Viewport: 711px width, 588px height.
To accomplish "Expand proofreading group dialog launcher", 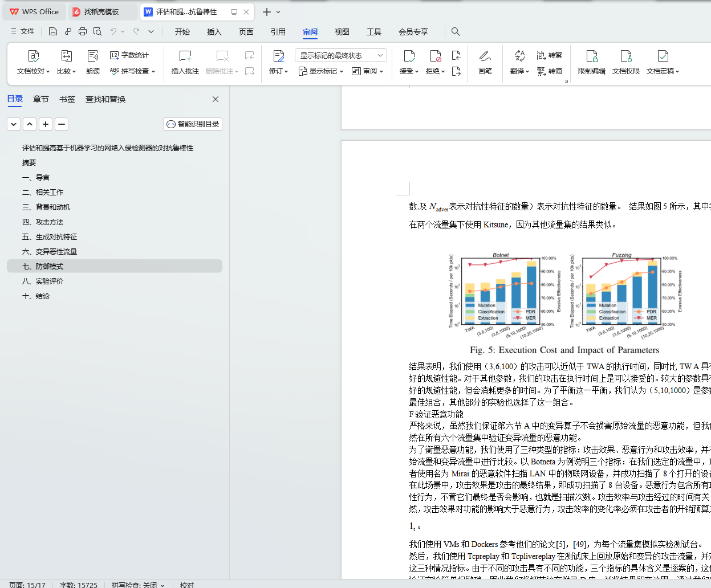I will 566,81.
